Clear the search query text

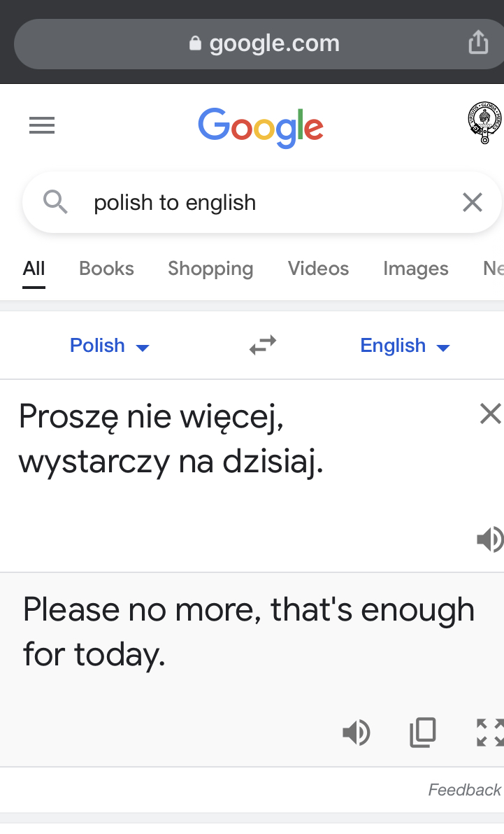pyautogui.click(x=472, y=203)
